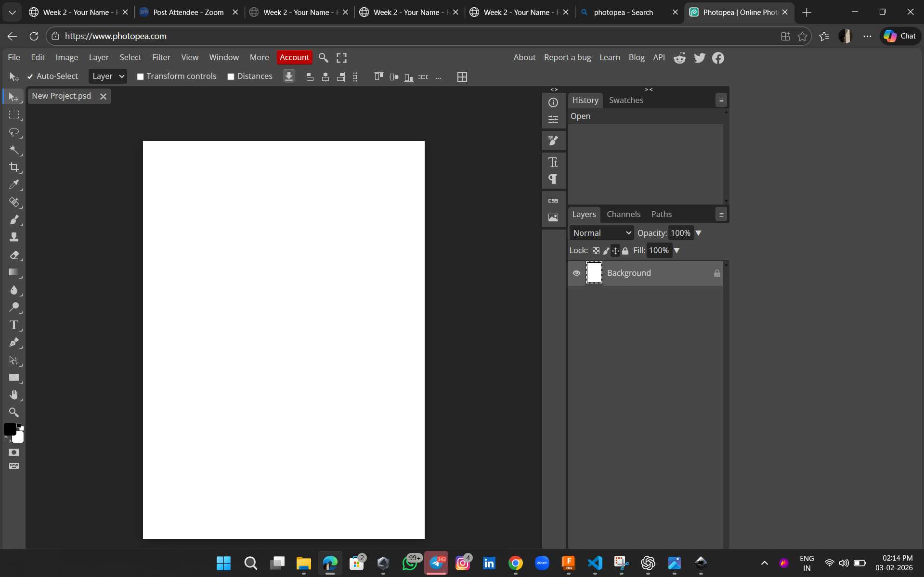Open the Brush panel icon
The width and height of the screenshot is (924, 577).
(x=553, y=141)
